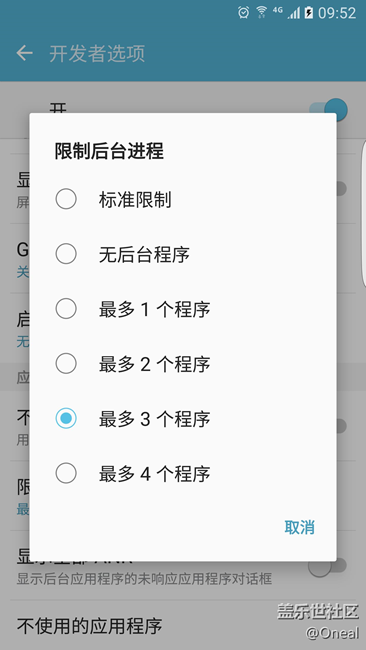This screenshot has height=650, width=366.
Task: Tap the 09:52 clock in status bar
Action: click(337, 13)
